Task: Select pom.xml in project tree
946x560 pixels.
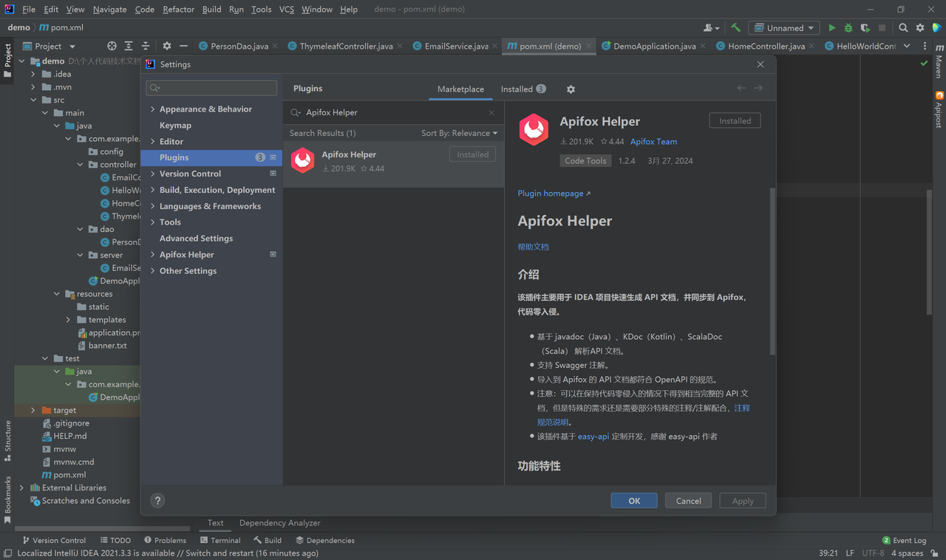Action: pyautogui.click(x=69, y=474)
